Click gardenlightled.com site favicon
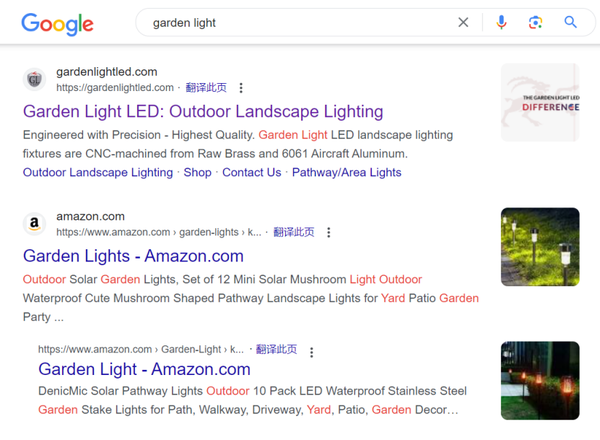 (34, 80)
